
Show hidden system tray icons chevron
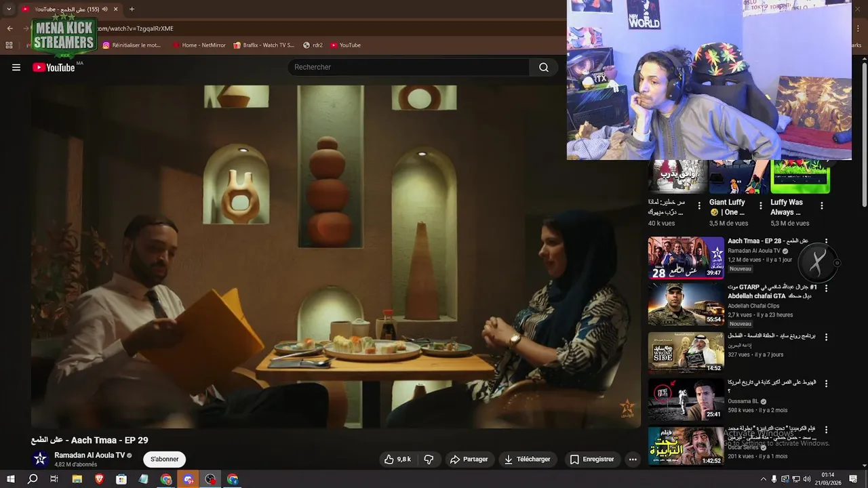coord(763,479)
